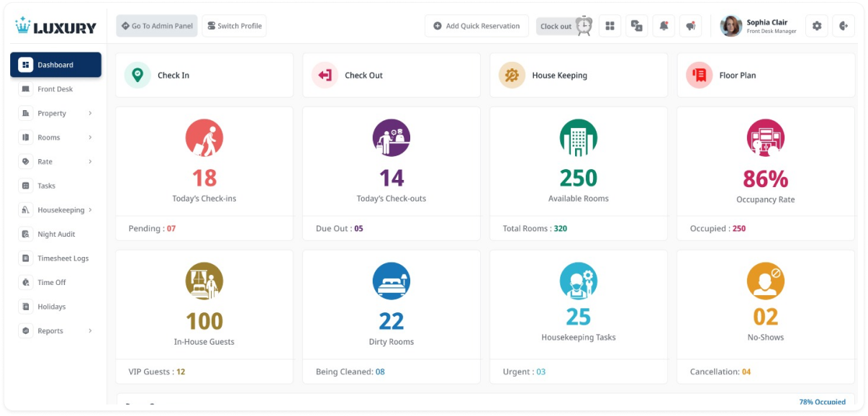Image resolution: width=868 pixels, height=416 pixels.
Task: Open the Floor Plan shortcut card
Action: 766,75
